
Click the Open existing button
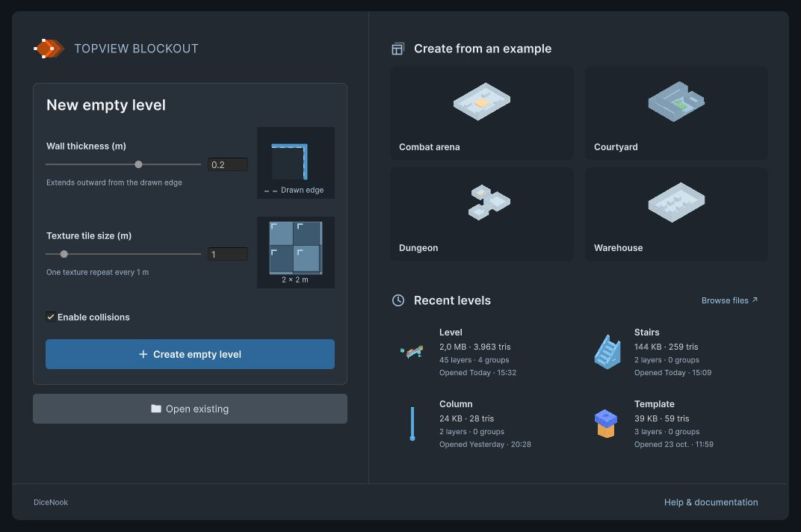click(190, 409)
